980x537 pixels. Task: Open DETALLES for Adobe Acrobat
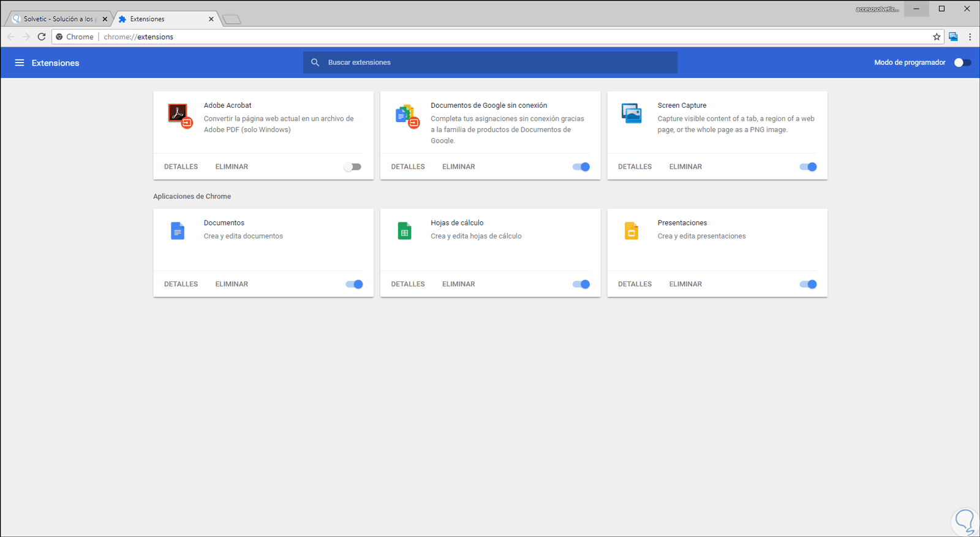[x=181, y=167]
